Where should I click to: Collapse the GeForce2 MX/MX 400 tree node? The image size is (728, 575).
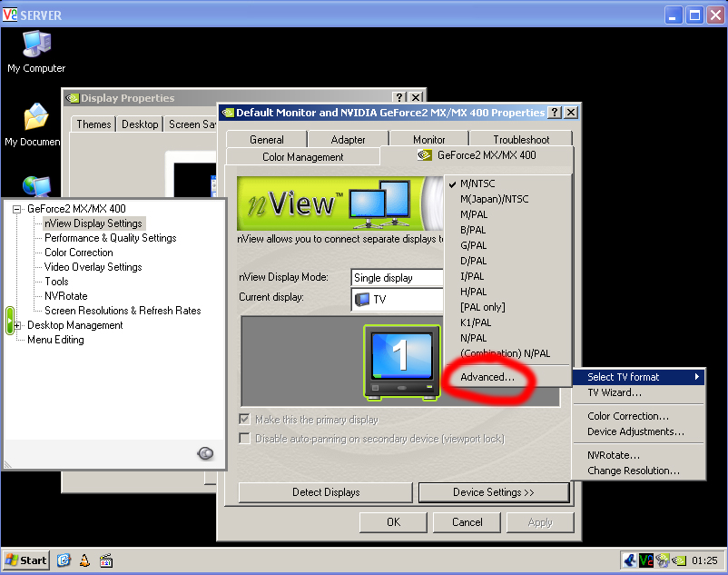point(16,209)
